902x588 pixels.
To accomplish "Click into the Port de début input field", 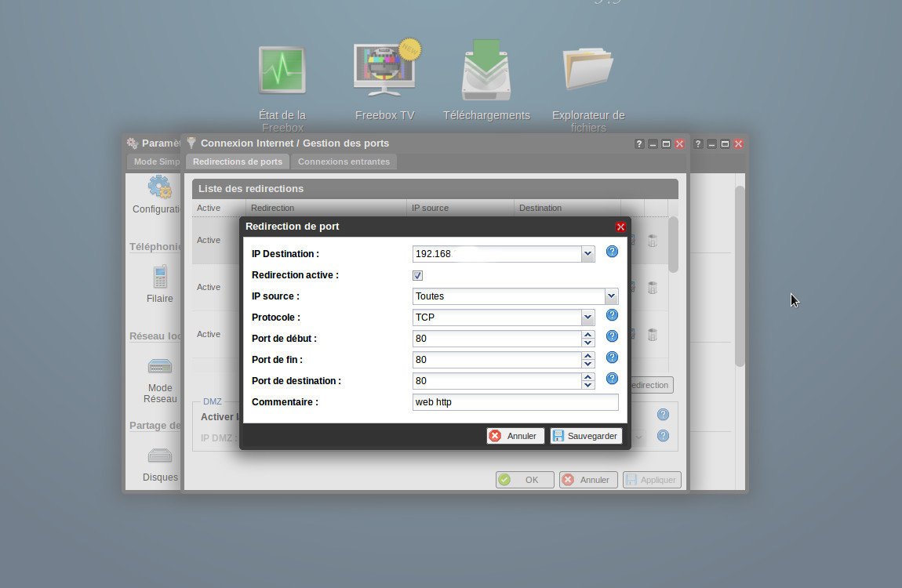I will coord(497,339).
